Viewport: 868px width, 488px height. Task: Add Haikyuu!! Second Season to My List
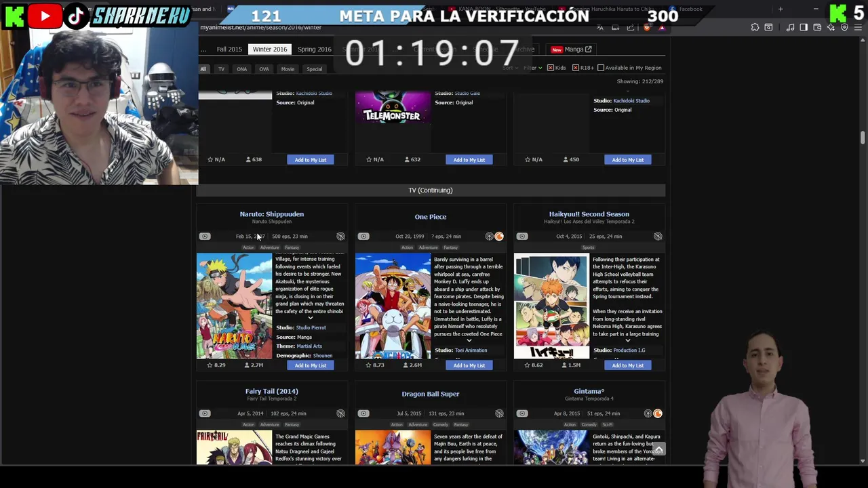628,365
